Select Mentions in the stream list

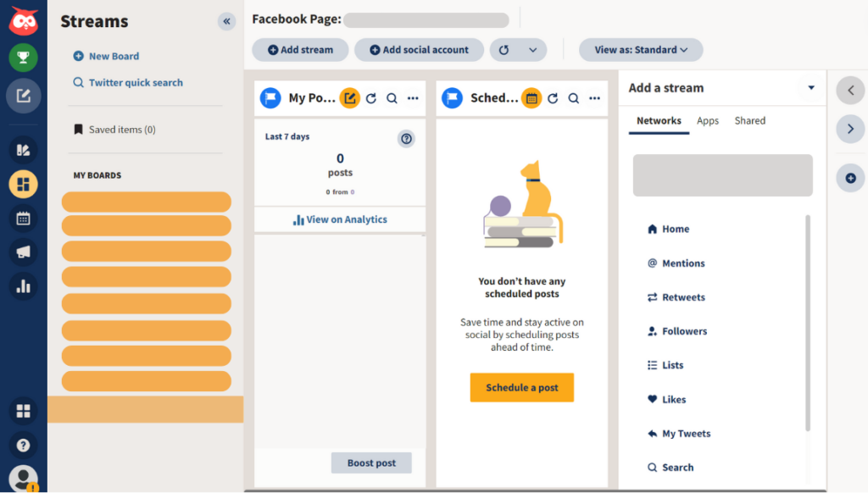click(683, 263)
